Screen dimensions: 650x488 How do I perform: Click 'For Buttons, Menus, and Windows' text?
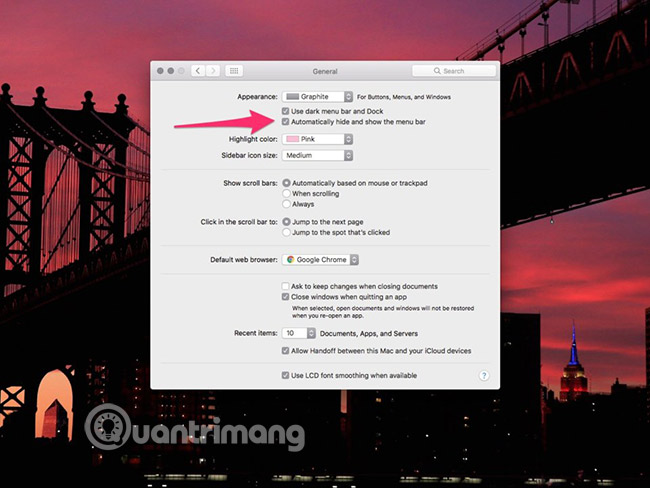tap(404, 97)
